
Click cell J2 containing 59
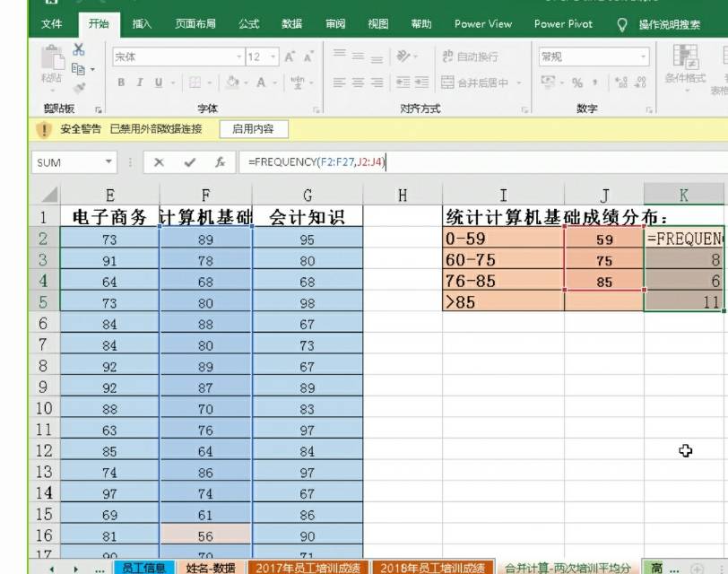[604, 239]
